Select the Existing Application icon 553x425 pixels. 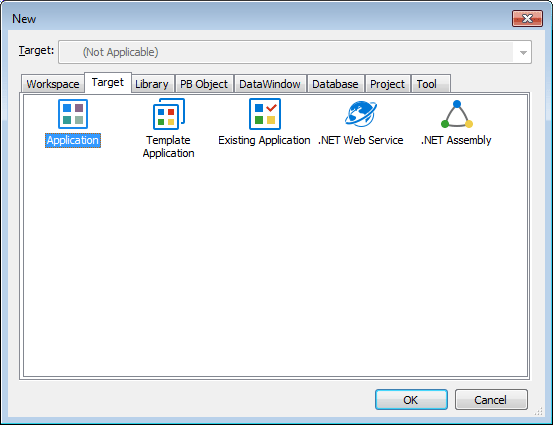[x=265, y=114]
